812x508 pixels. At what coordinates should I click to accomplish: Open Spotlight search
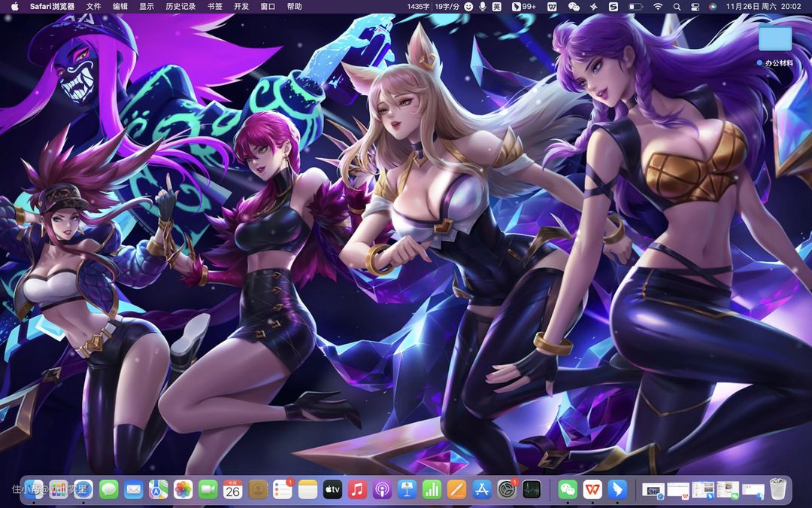pyautogui.click(x=677, y=6)
